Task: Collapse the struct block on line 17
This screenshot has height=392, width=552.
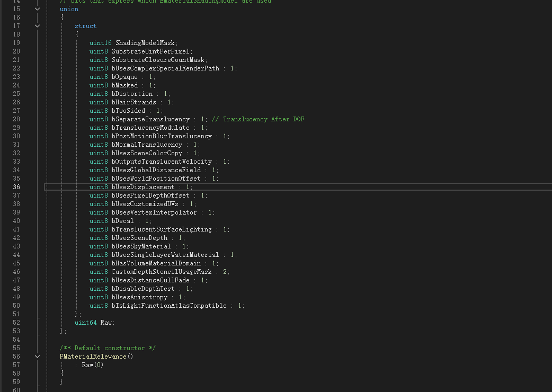Action: (37, 26)
